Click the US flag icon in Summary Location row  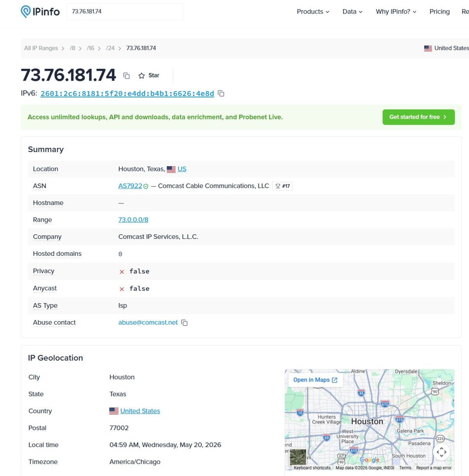(171, 169)
